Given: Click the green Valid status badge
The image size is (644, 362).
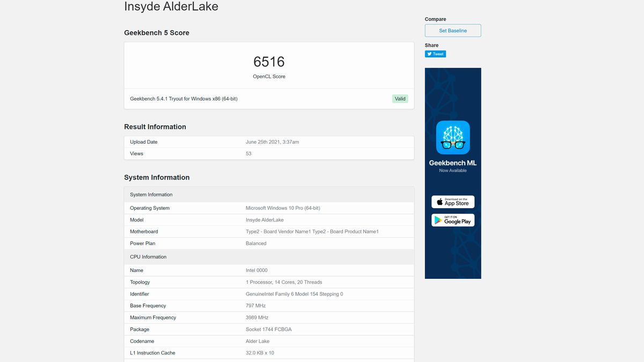Looking at the screenshot, I should coord(400,99).
